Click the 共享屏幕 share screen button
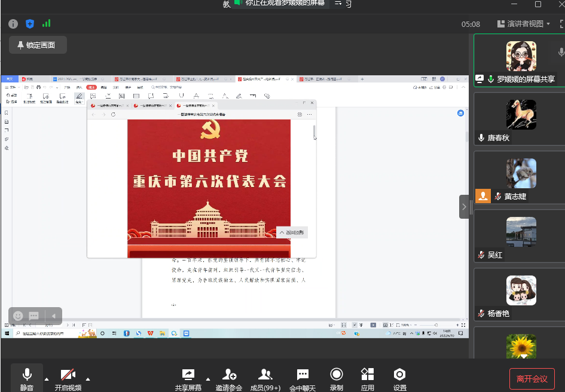 click(x=188, y=378)
